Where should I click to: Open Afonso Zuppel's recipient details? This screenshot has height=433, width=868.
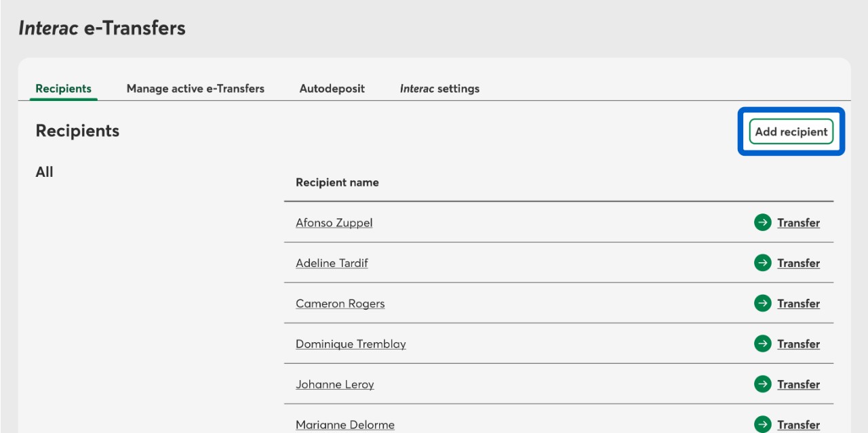point(334,223)
